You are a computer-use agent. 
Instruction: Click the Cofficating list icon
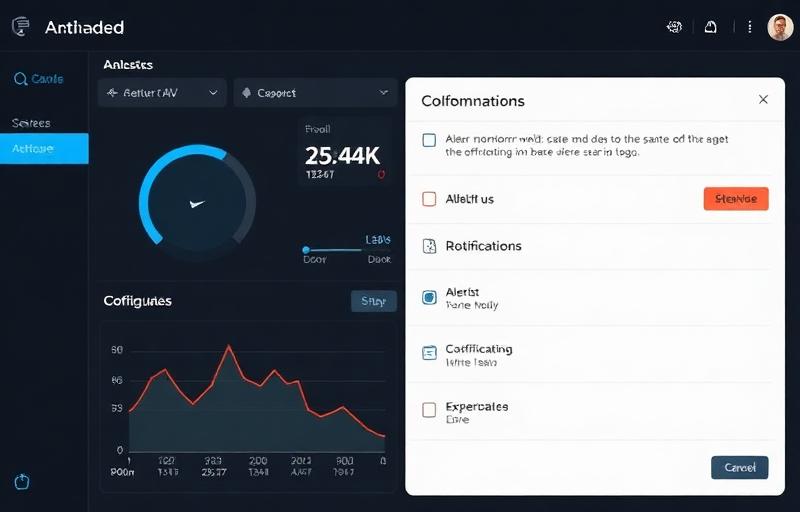[x=429, y=352]
